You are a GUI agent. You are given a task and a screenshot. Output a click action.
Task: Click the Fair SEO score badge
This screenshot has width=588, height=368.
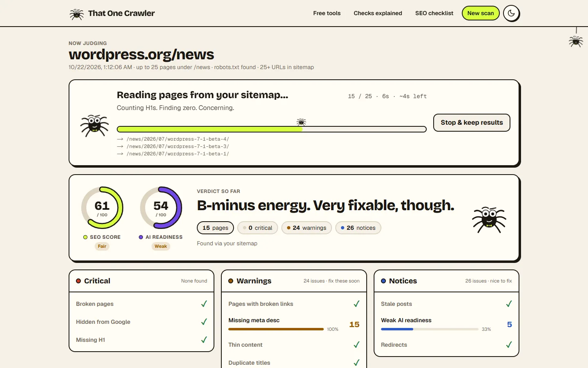pos(102,246)
